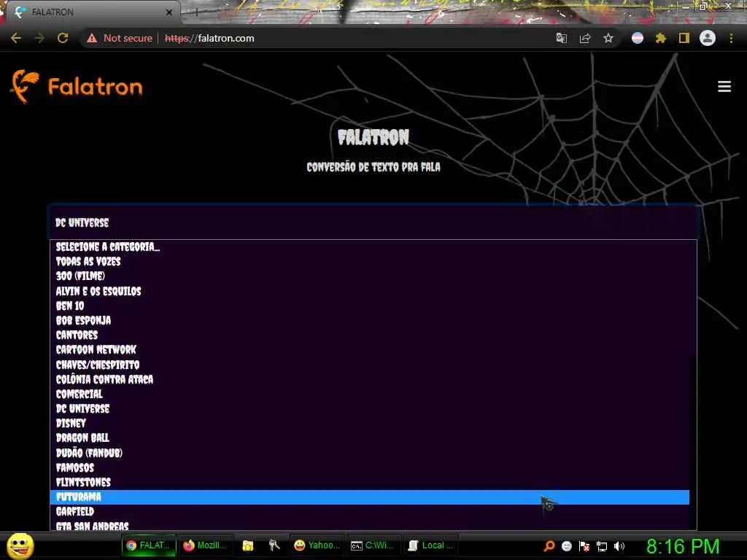Switch to Yahoo taskbar button
747x560 pixels.
tap(317, 545)
